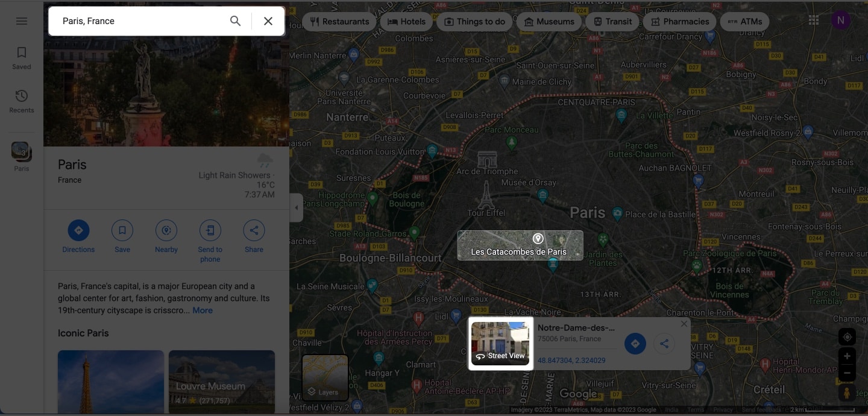Select the Paris recent thumbnail in sidebar
The width and height of the screenshot is (868, 416).
(22, 151)
